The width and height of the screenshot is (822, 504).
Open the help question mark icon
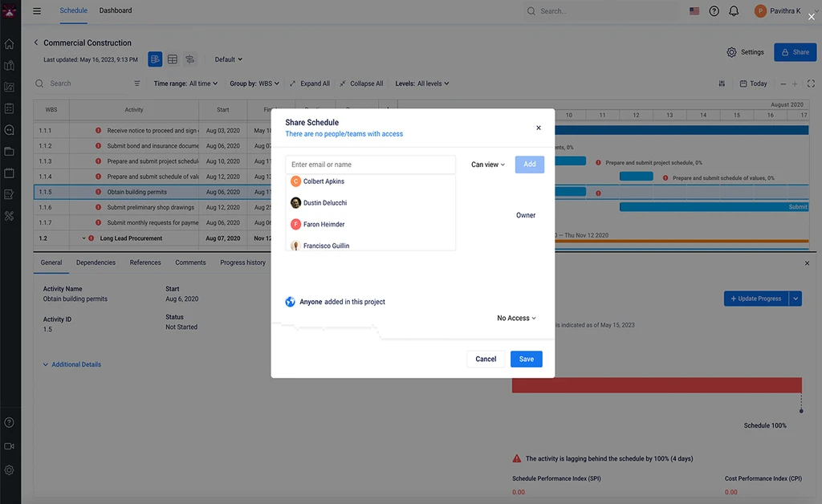tap(714, 11)
